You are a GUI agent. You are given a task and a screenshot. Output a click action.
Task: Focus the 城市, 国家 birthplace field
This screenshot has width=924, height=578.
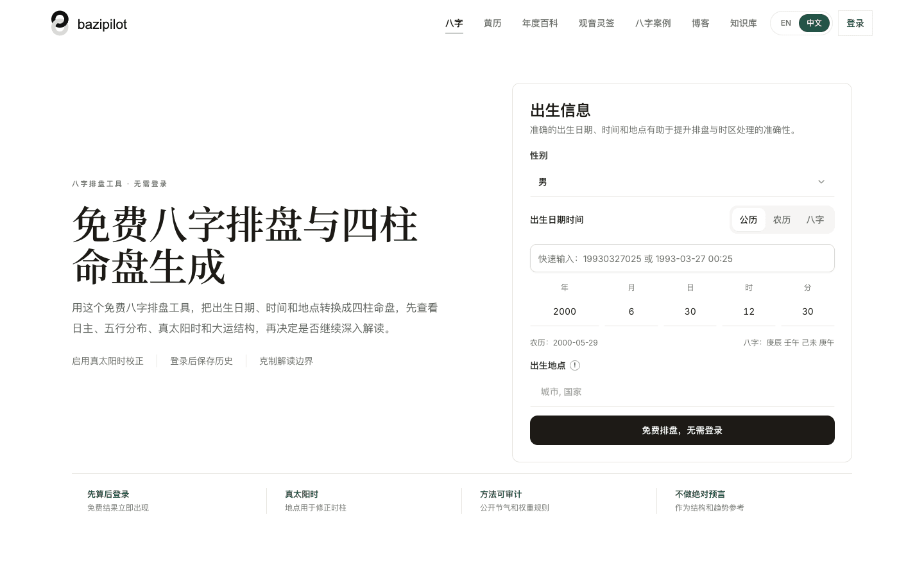(x=682, y=392)
